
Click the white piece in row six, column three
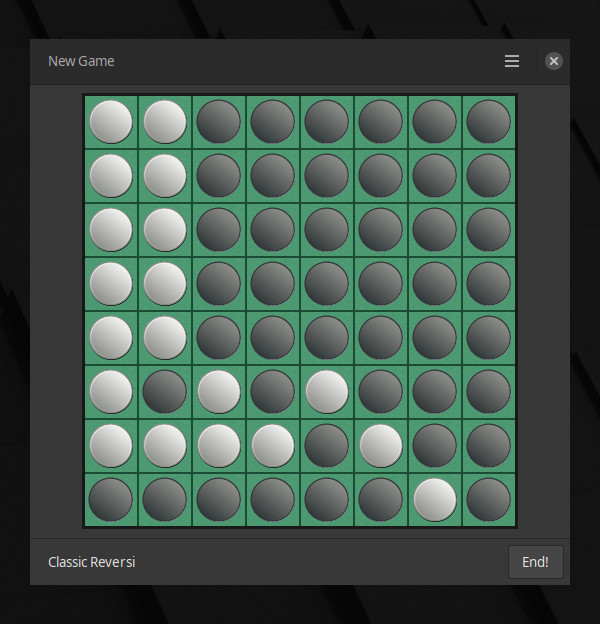tap(219, 391)
